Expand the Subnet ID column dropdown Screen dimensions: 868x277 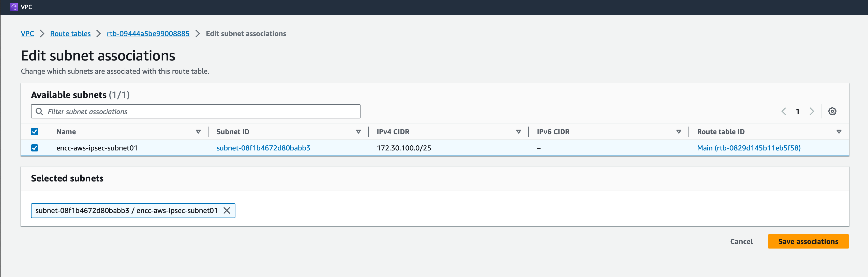click(359, 132)
